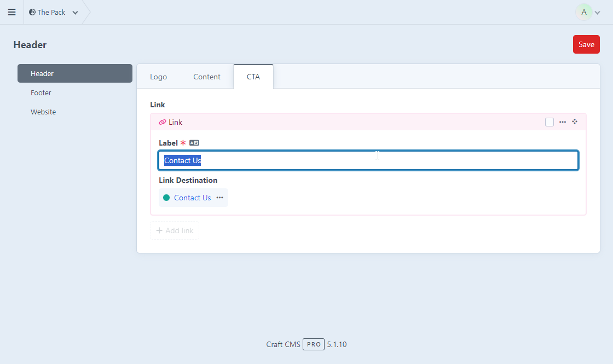
Task: Expand The Pack site dropdown chevron
Action: click(x=75, y=13)
